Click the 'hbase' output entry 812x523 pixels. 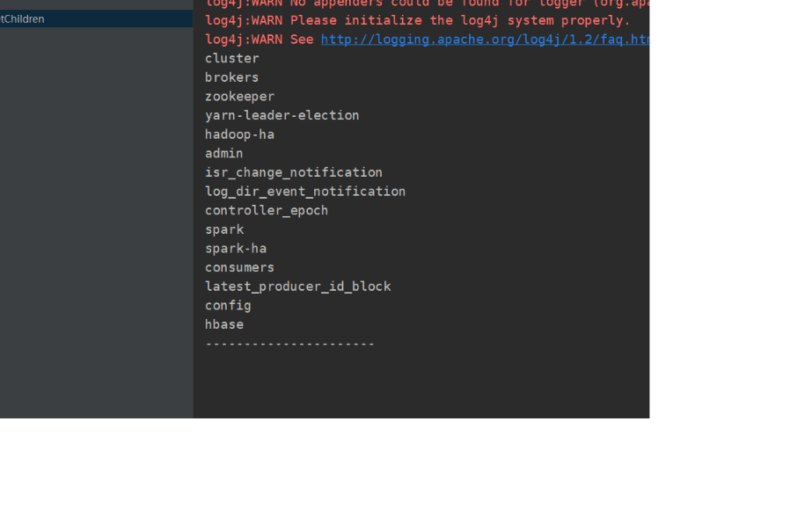coord(224,324)
